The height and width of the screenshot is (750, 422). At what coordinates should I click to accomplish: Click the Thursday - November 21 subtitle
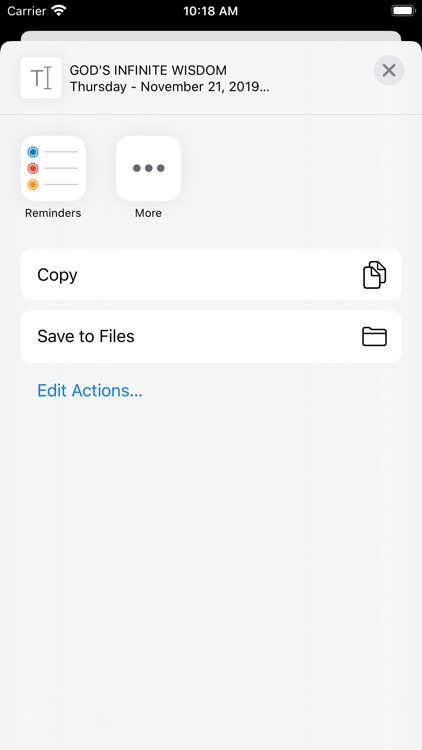[x=169, y=87]
